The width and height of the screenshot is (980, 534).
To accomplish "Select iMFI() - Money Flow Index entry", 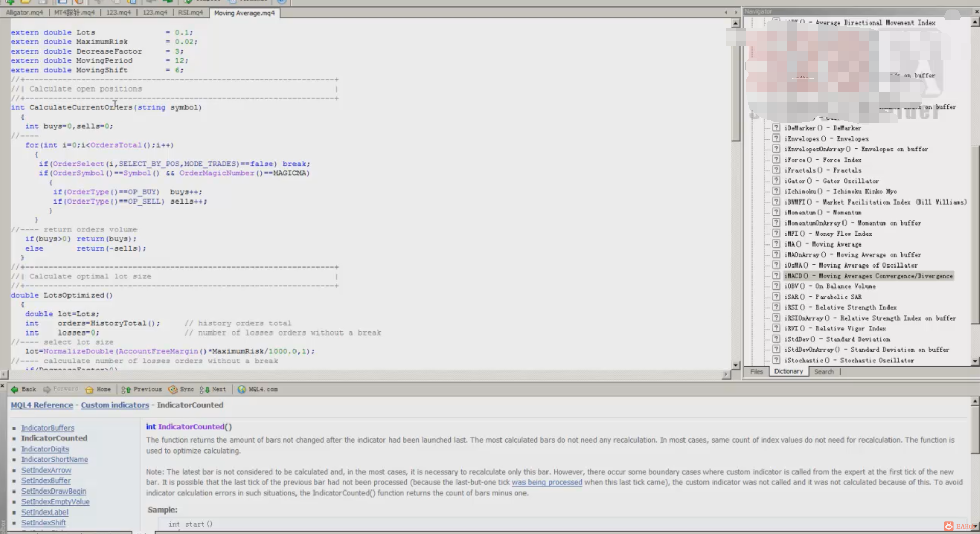I will (828, 234).
